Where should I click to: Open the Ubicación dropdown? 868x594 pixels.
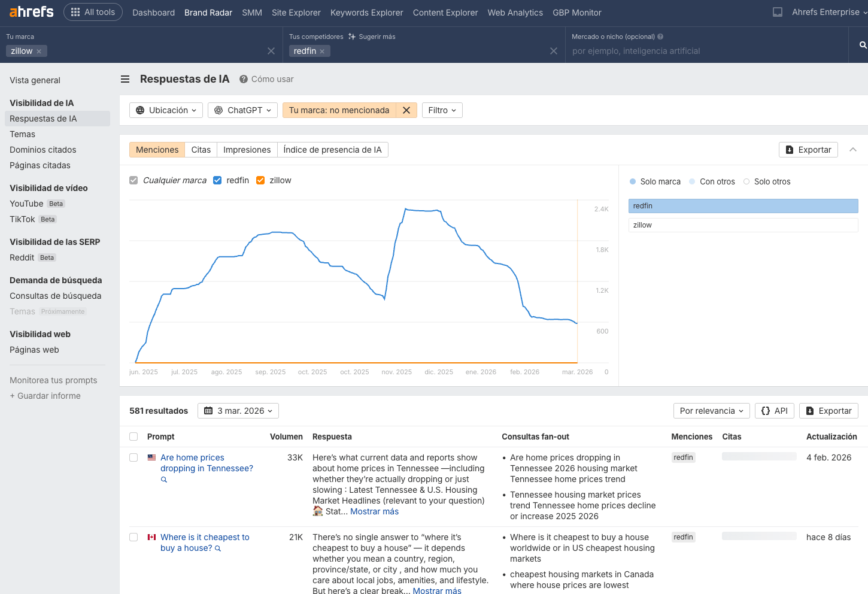click(x=166, y=110)
